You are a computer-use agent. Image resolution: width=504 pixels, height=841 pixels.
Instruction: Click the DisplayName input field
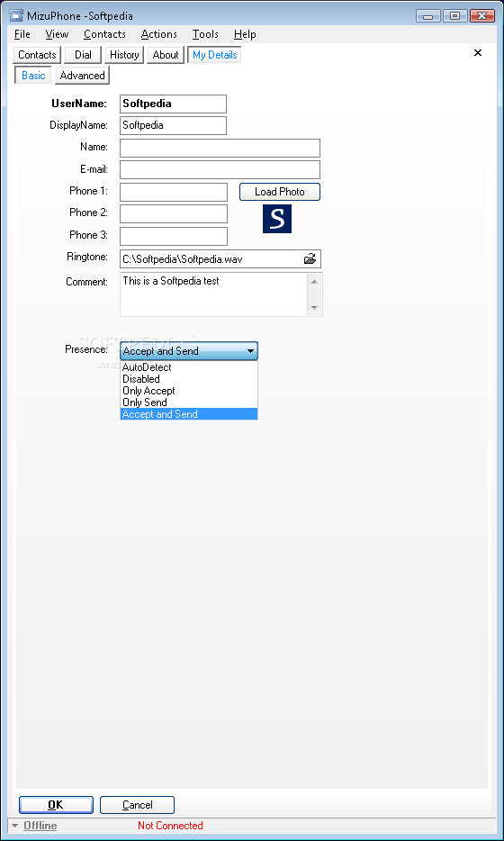[173, 125]
